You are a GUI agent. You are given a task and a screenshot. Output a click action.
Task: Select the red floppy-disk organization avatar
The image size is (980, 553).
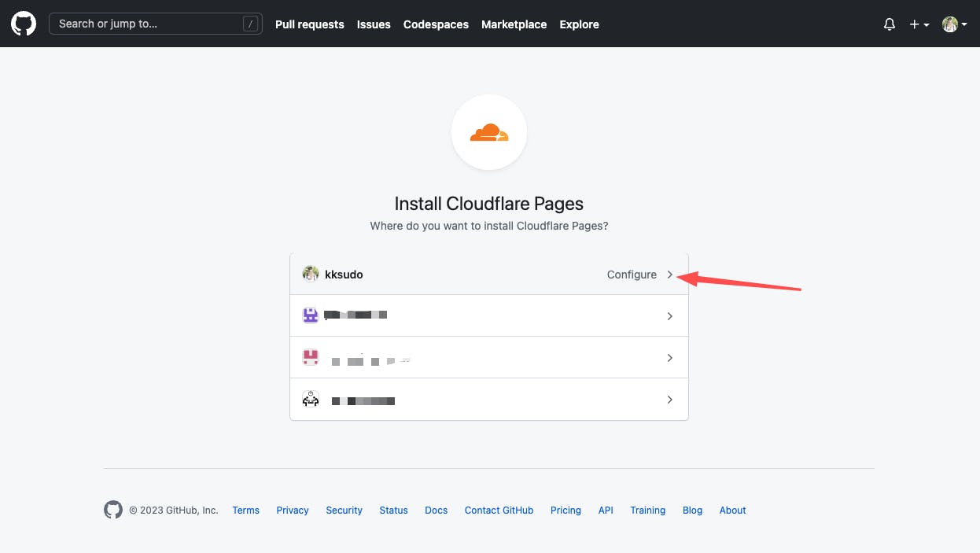click(x=311, y=357)
